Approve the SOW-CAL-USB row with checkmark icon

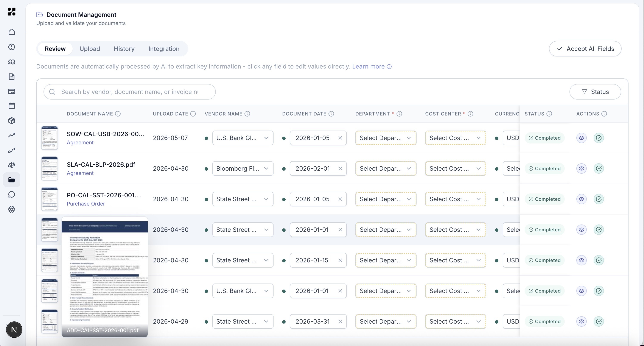(x=599, y=138)
